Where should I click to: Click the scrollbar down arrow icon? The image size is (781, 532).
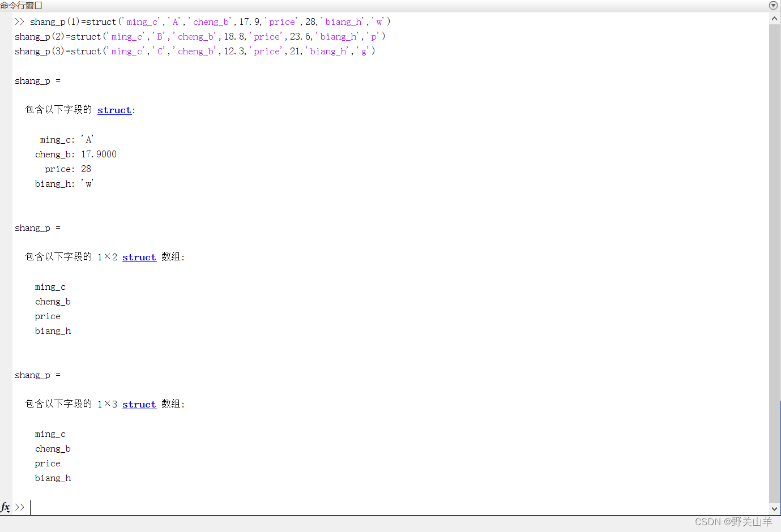[775, 509]
